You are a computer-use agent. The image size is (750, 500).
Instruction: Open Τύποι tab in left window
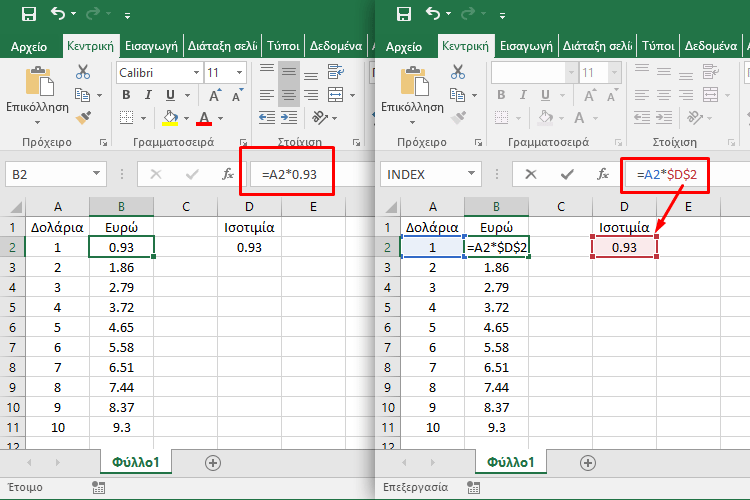(x=283, y=46)
